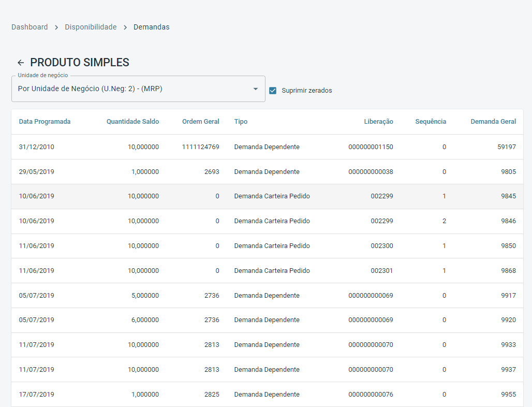
Task: Sort by Sequência column header
Action: (x=431, y=122)
